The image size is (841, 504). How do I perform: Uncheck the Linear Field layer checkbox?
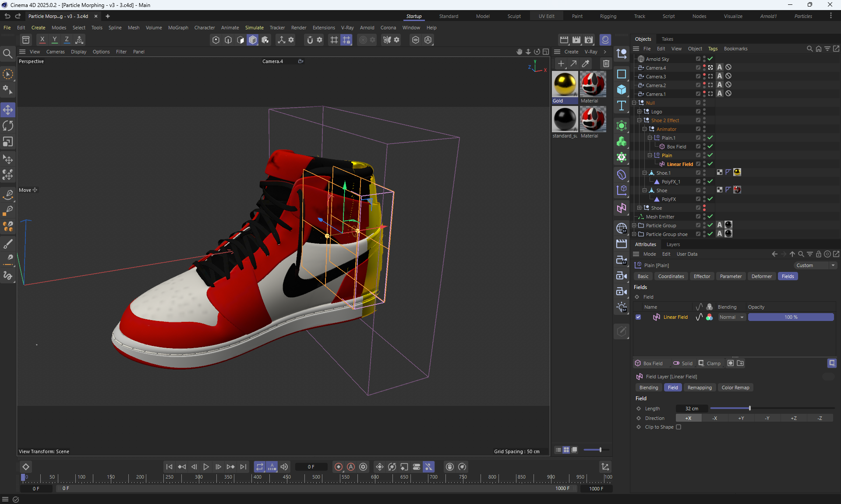point(638,317)
